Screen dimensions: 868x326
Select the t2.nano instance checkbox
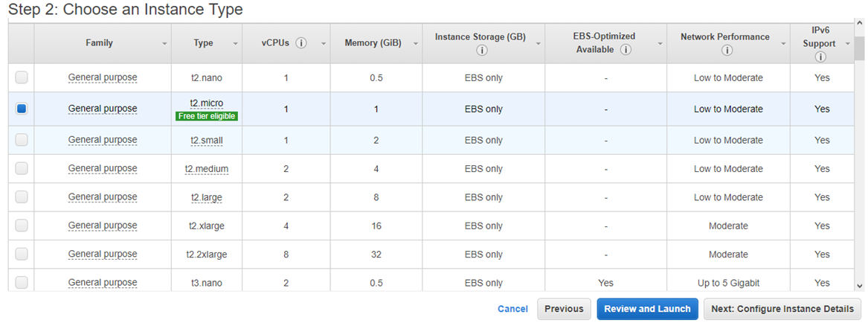pyautogui.click(x=21, y=78)
